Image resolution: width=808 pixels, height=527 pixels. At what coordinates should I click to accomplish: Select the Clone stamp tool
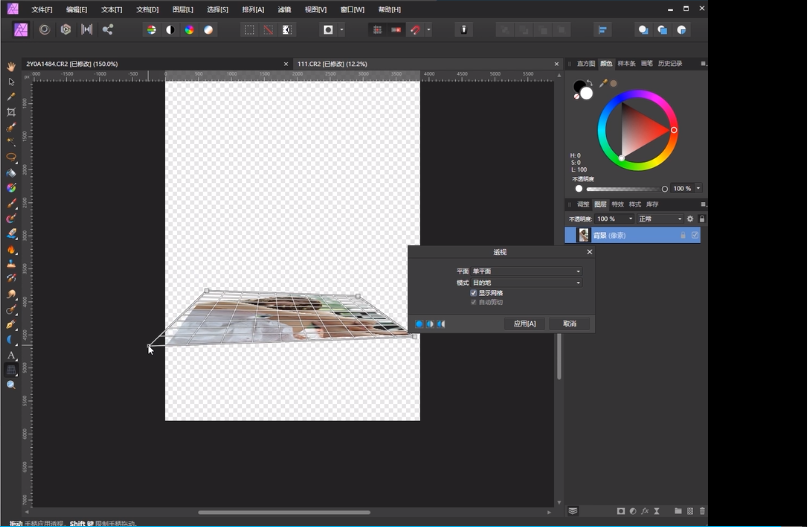click(x=11, y=264)
